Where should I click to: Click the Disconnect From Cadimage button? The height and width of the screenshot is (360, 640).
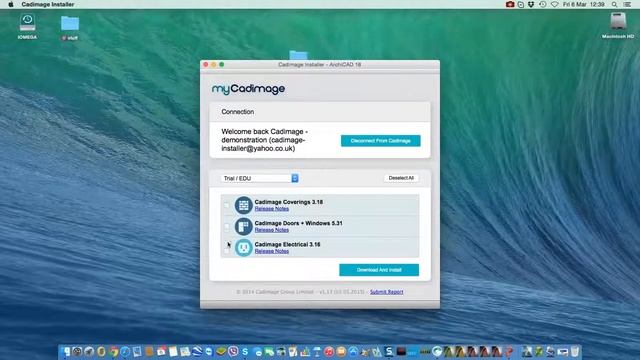380,141
